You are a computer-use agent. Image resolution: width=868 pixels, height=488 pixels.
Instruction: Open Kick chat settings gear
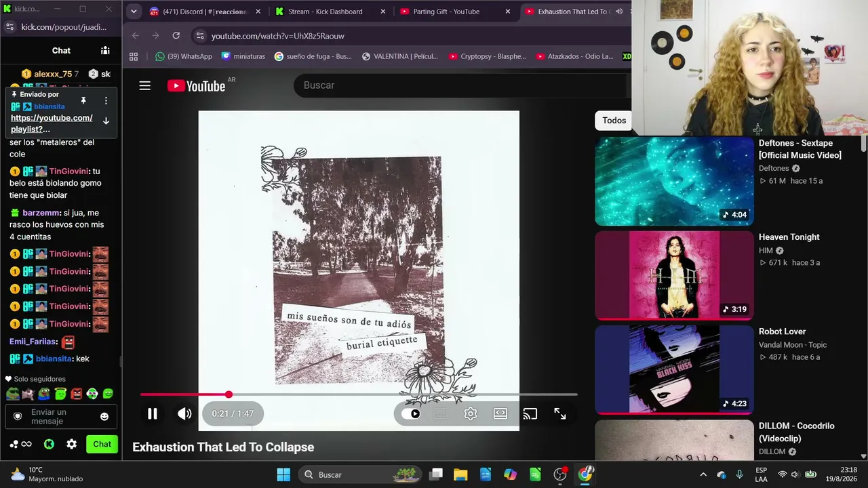[x=72, y=444]
